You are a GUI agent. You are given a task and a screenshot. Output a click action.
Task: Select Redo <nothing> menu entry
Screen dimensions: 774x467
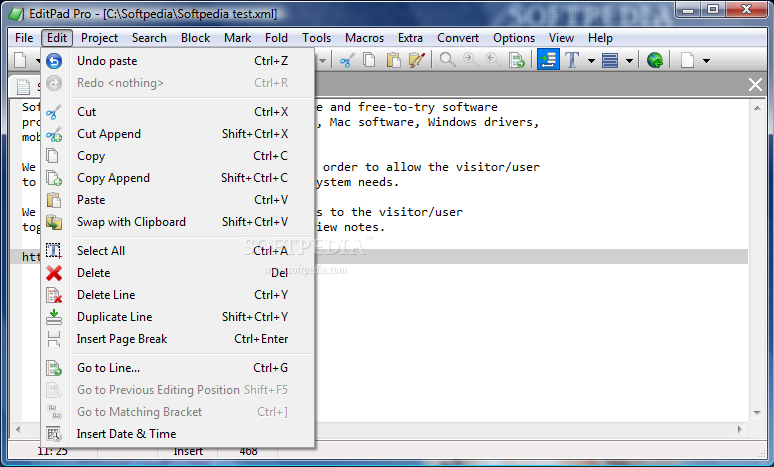click(x=178, y=83)
